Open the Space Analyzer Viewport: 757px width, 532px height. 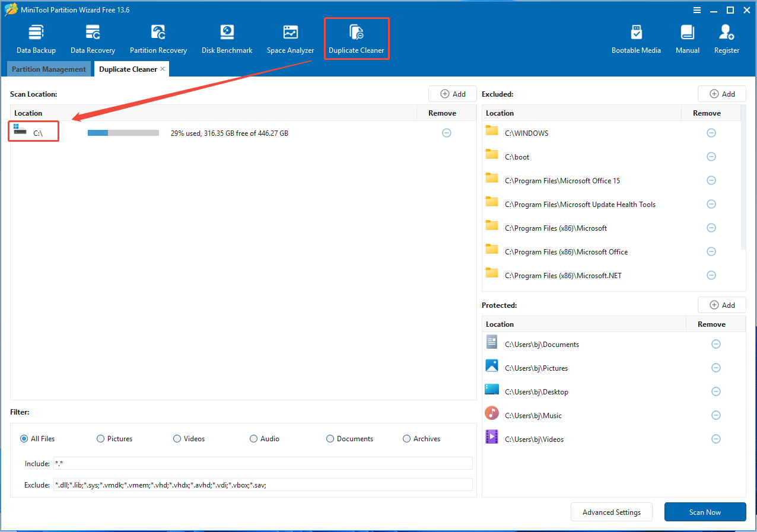(290, 37)
